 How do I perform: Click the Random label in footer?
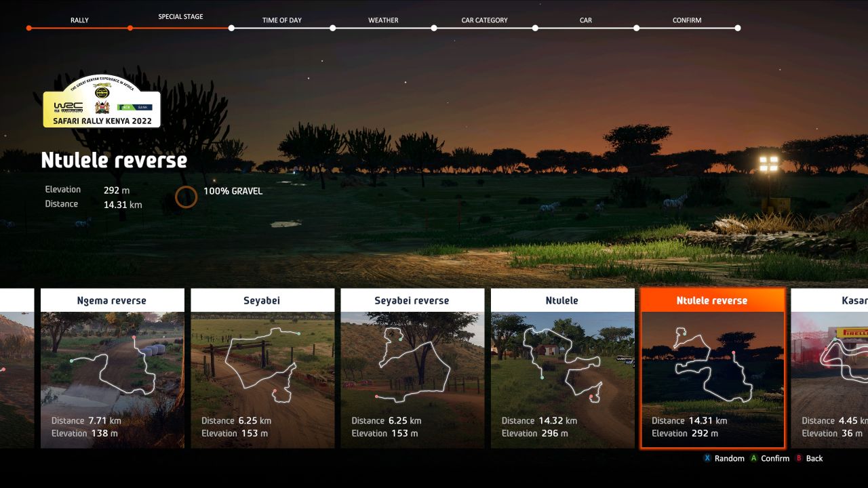pyautogui.click(x=729, y=459)
